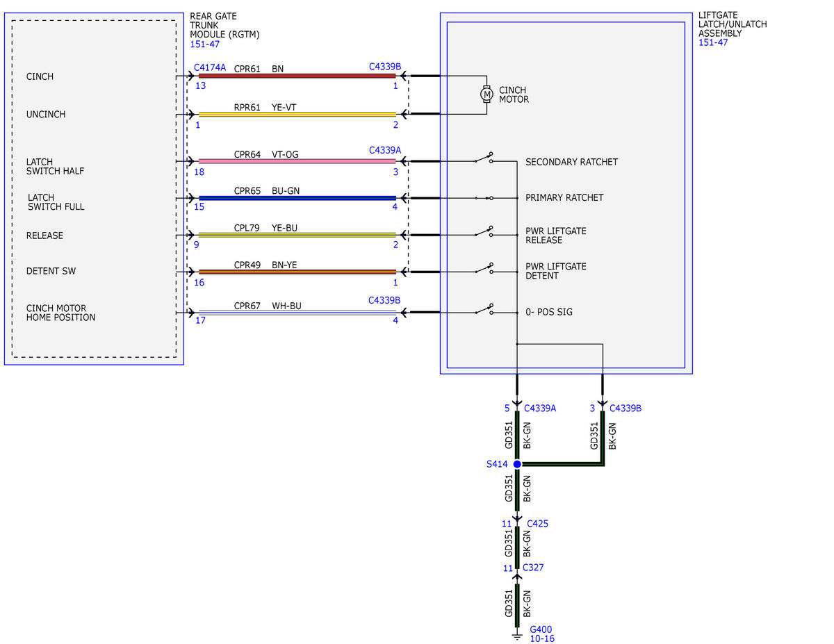
Task: Click the Secondary Ratchet switch symbol
Action: click(484, 158)
